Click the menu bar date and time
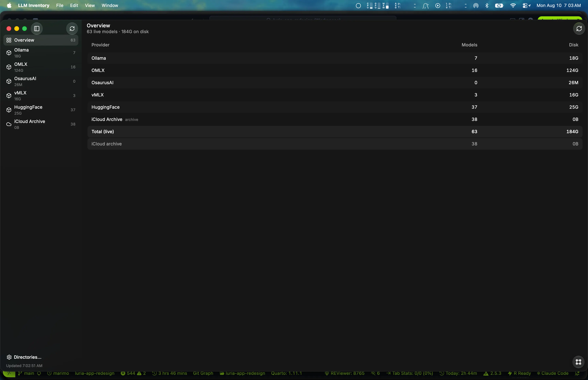This screenshot has width=588, height=380. 559,5
